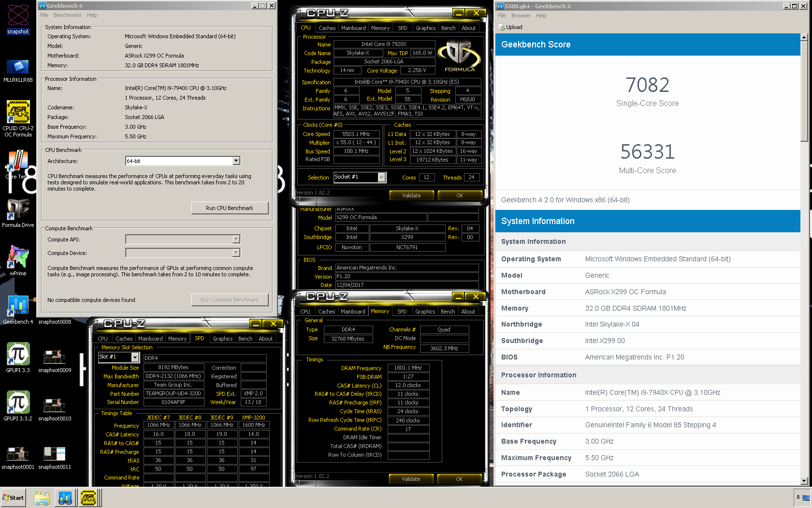Expand the Compute API dropdown
The width and height of the screenshot is (812, 508).
(x=236, y=239)
